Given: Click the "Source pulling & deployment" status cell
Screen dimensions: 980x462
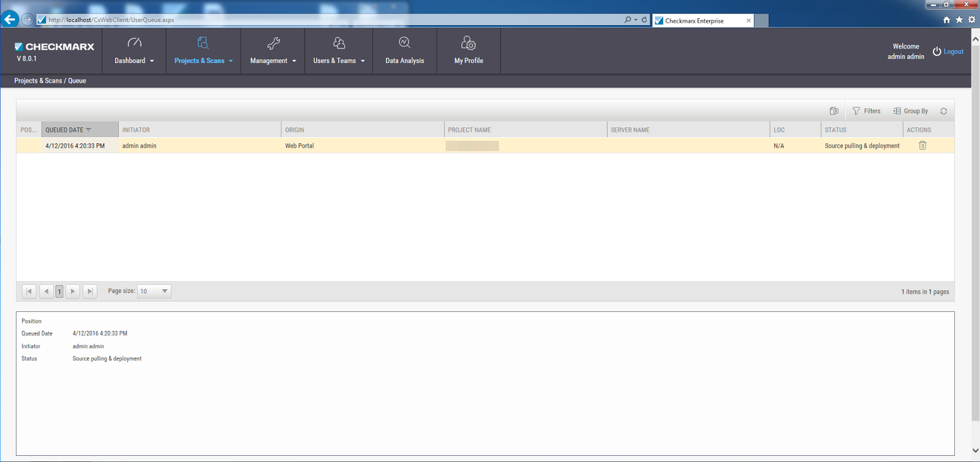Looking at the screenshot, I should point(862,146).
